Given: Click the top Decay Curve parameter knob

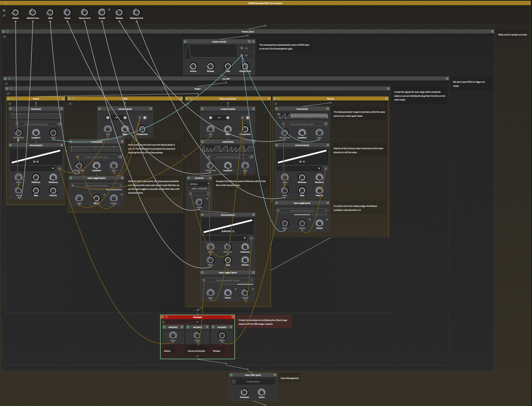Looking at the screenshot, I should pos(84,12).
